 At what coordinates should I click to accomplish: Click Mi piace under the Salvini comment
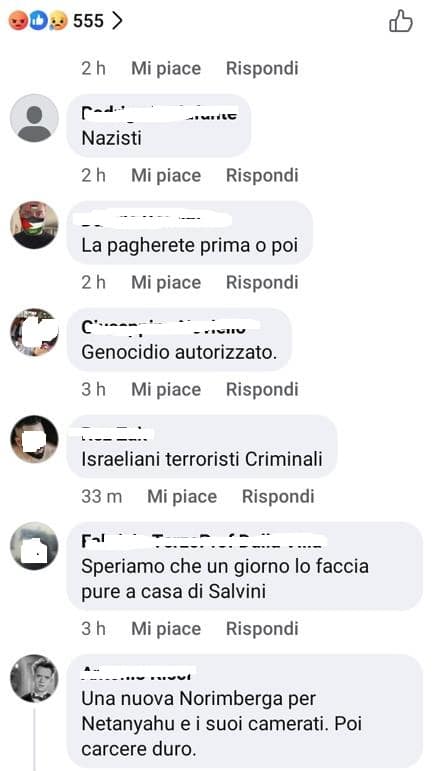point(166,628)
